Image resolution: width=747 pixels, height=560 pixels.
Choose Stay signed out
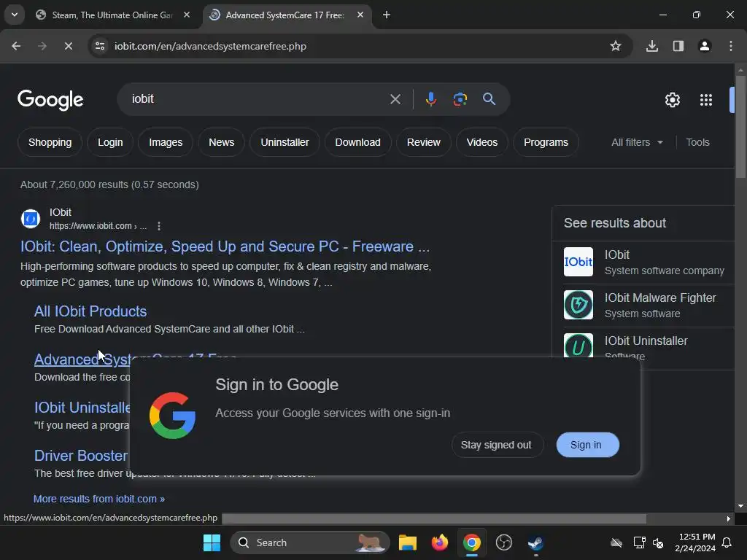496,445
